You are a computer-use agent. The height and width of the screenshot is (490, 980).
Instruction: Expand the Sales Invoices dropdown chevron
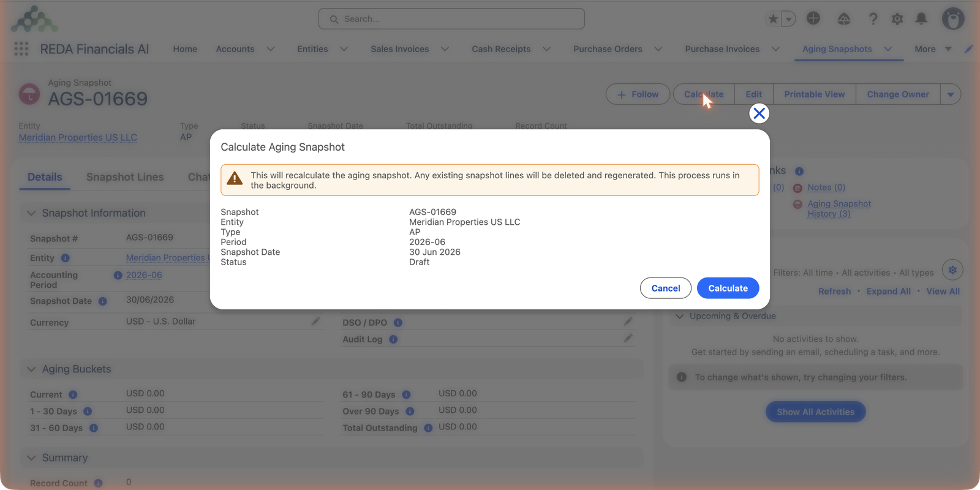pyautogui.click(x=445, y=49)
